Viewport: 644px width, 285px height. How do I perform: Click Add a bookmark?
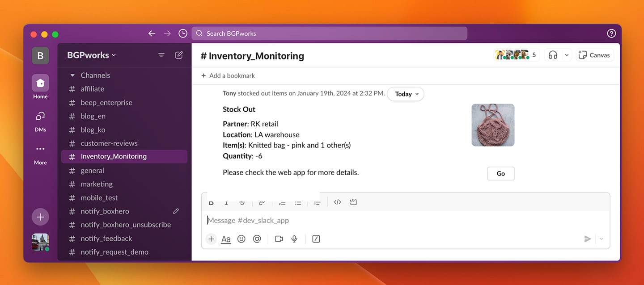tap(227, 75)
